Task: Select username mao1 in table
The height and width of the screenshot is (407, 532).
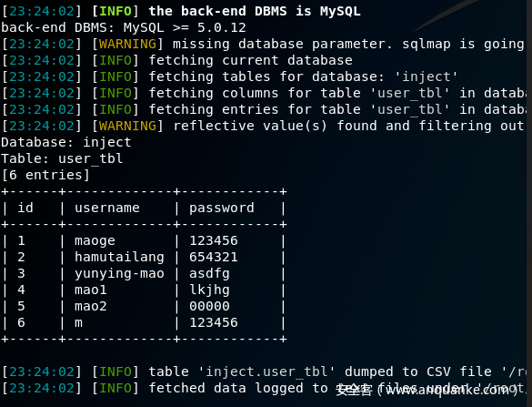Action: tap(91, 290)
